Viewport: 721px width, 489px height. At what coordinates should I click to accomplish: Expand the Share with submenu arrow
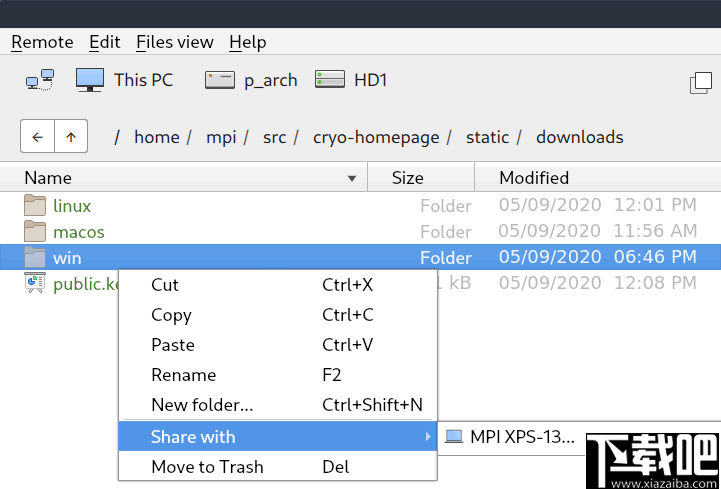click(x=429, y=437)
